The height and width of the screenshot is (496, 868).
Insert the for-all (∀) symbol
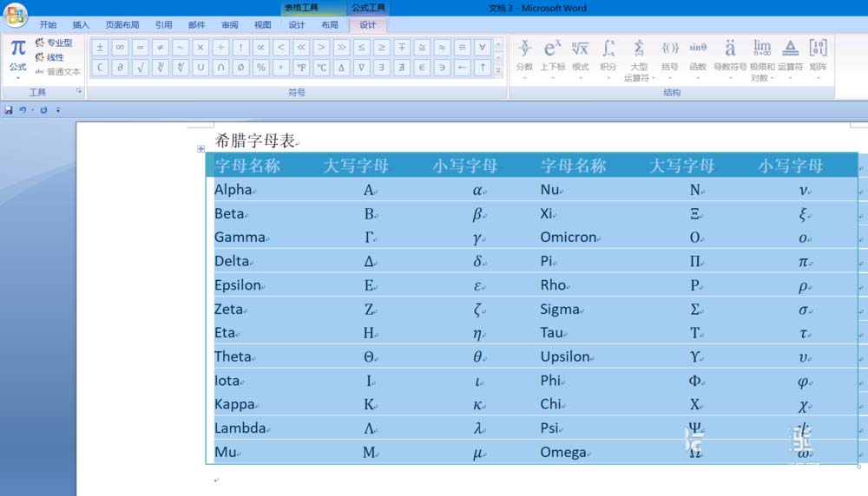(x=482, y=48)
